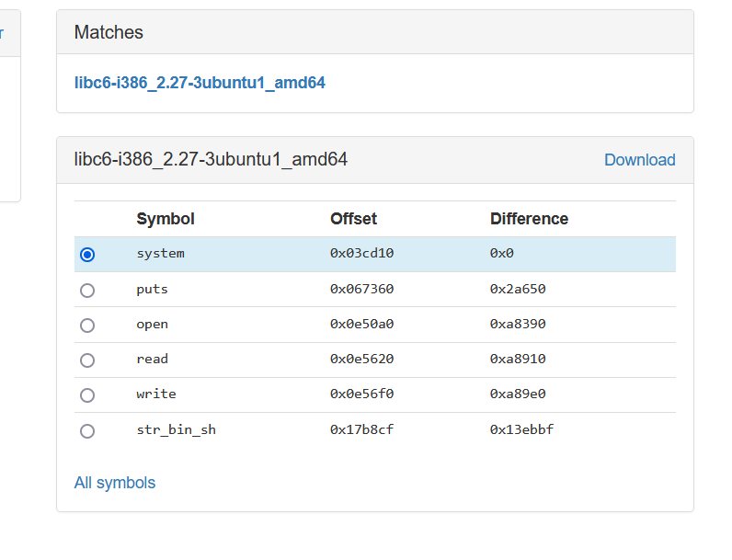
Task: Click the puts offset 0x067360
Action: tap(361, 289)
